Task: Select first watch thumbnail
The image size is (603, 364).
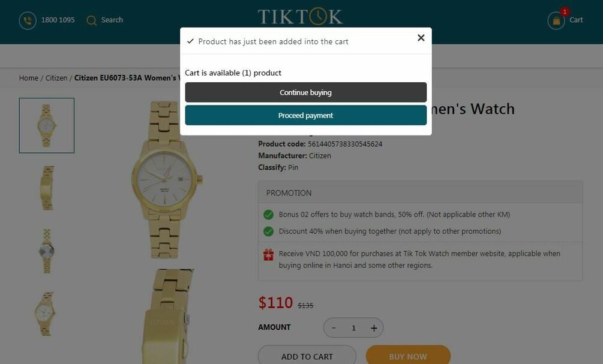Action: [x=47, y=125]
